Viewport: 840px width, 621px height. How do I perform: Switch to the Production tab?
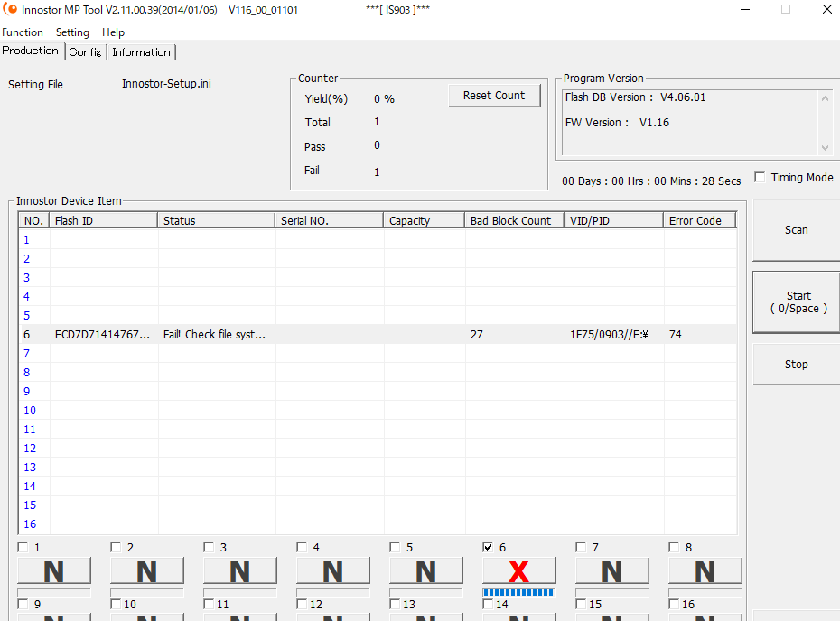coord(31,51)
